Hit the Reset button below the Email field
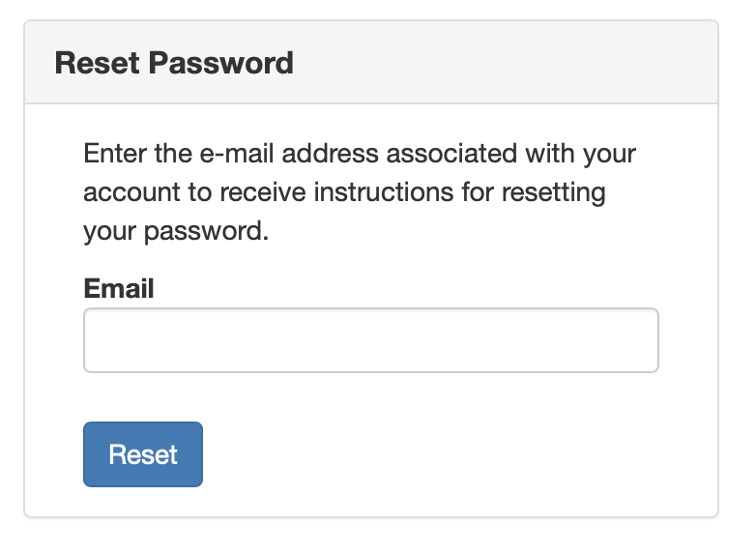The width and height of the screenshot is (756, 553). point(143,454)
